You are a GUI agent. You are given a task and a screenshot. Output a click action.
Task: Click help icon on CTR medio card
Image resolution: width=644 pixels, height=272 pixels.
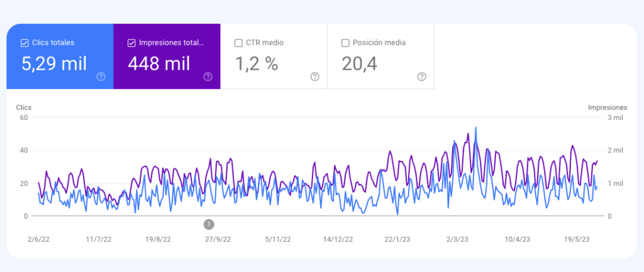click(x=314, y=77)
